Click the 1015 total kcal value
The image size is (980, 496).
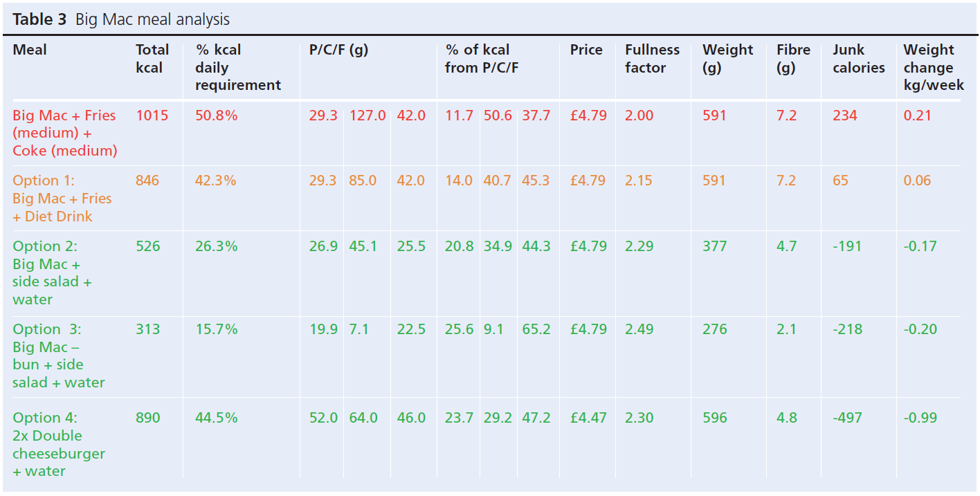click(152, 116)
